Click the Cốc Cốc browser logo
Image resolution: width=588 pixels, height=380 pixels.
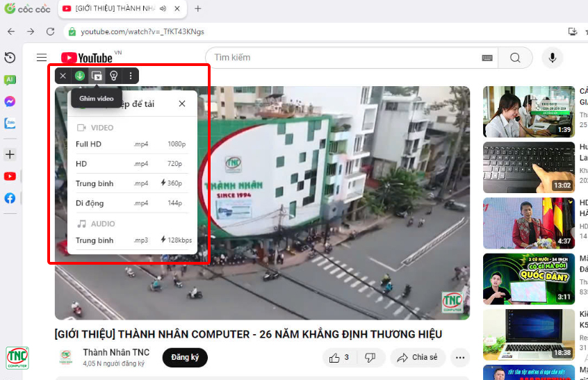click(27, 8)
